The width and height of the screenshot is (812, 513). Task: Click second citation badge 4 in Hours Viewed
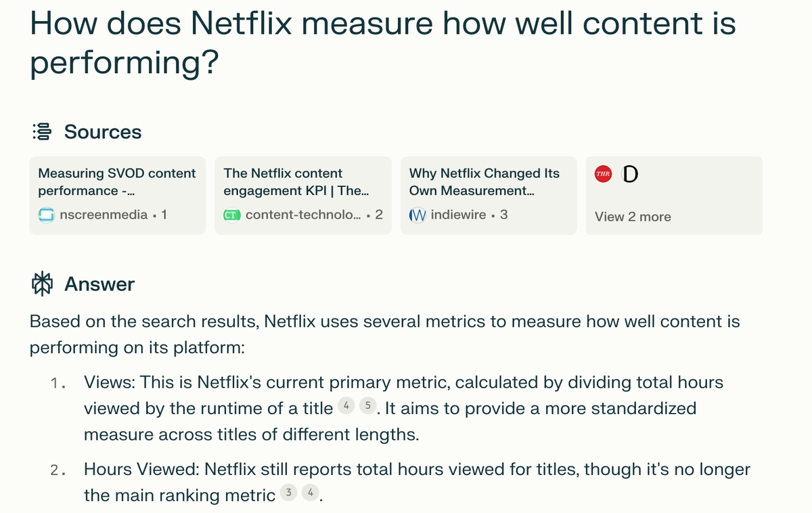click(x=309, y=492)
